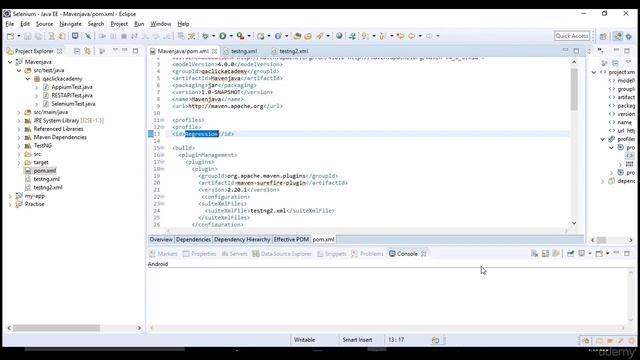Image resolution: width=640 pixels, height=360 pixels.
Task: Select SeleniumTest.java in Project Explorer
Action: pos(73,104)
